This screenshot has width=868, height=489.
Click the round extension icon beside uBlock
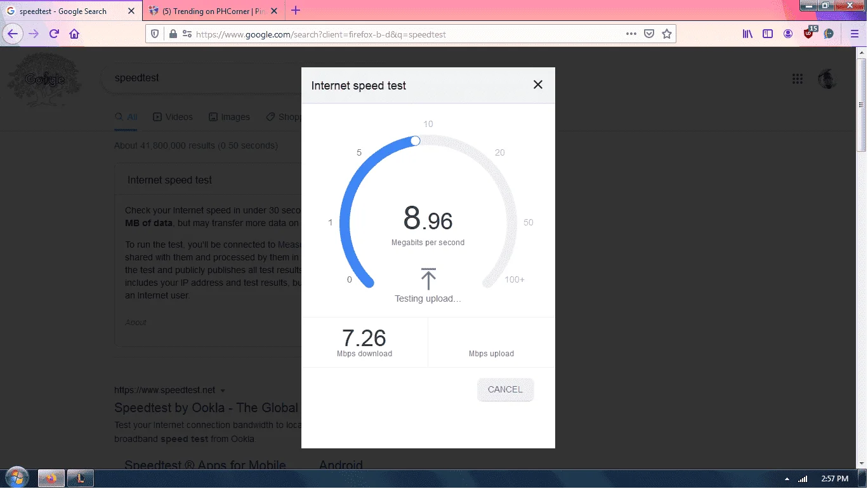pos(829,34)
